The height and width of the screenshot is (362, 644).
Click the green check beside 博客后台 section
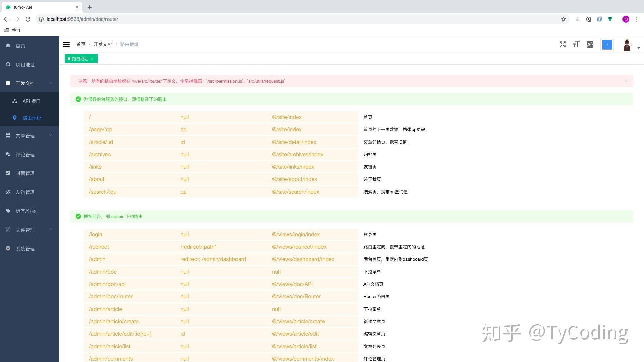pos(78,216)
